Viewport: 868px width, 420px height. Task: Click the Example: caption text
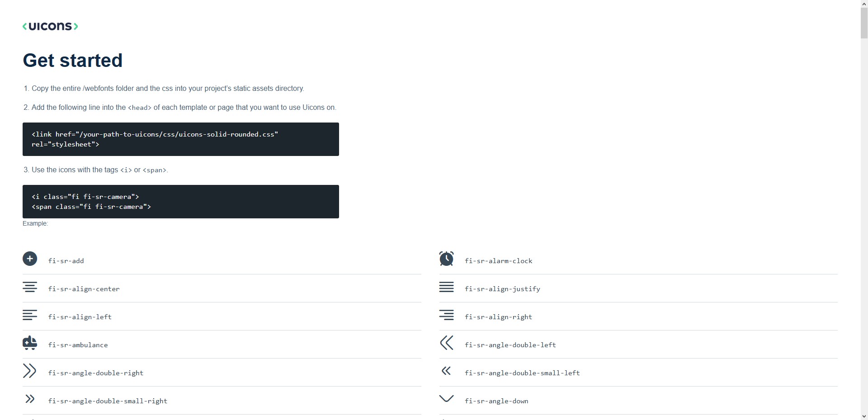35,223
